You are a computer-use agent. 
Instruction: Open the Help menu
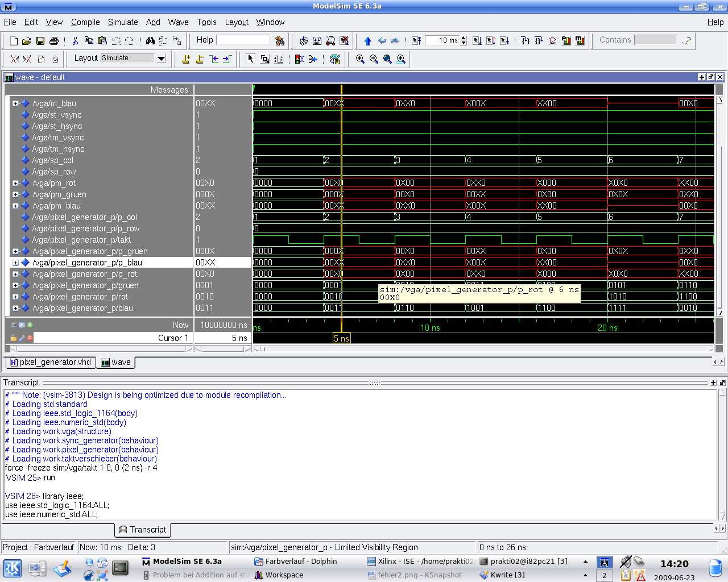click(x=715, y=22)
